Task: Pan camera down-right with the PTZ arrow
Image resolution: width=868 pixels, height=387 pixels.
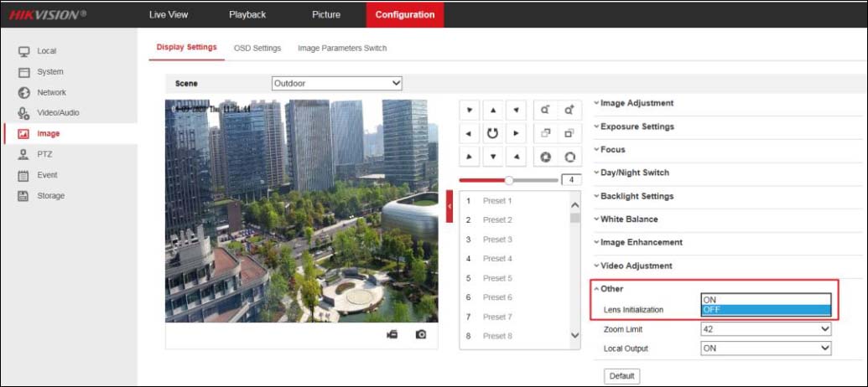Action: click(x=516, y=157)
